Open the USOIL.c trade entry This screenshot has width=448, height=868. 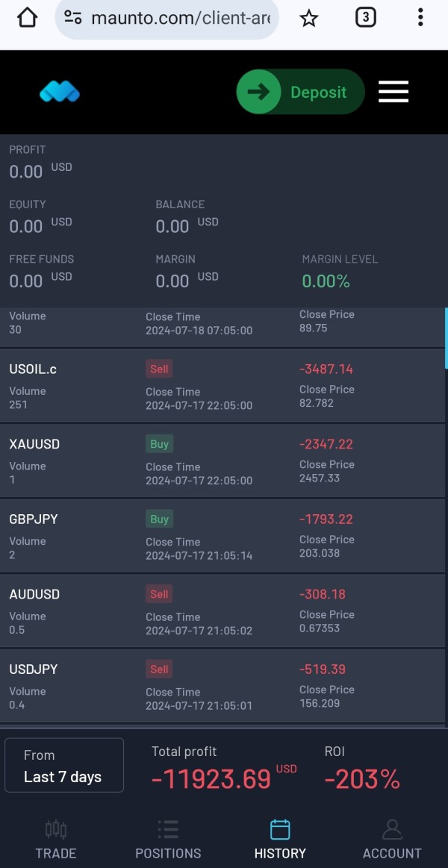point(222,386)
